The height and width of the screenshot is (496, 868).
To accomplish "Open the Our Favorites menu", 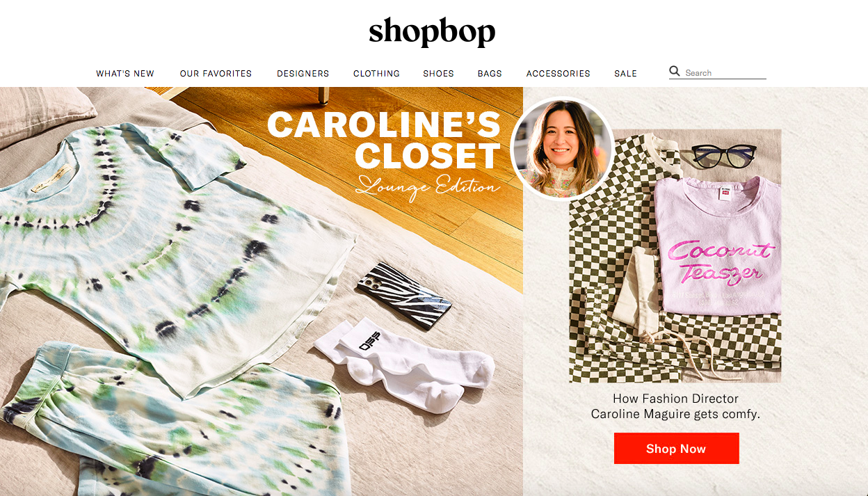I will pyautogui.click(x=216, y=73).
